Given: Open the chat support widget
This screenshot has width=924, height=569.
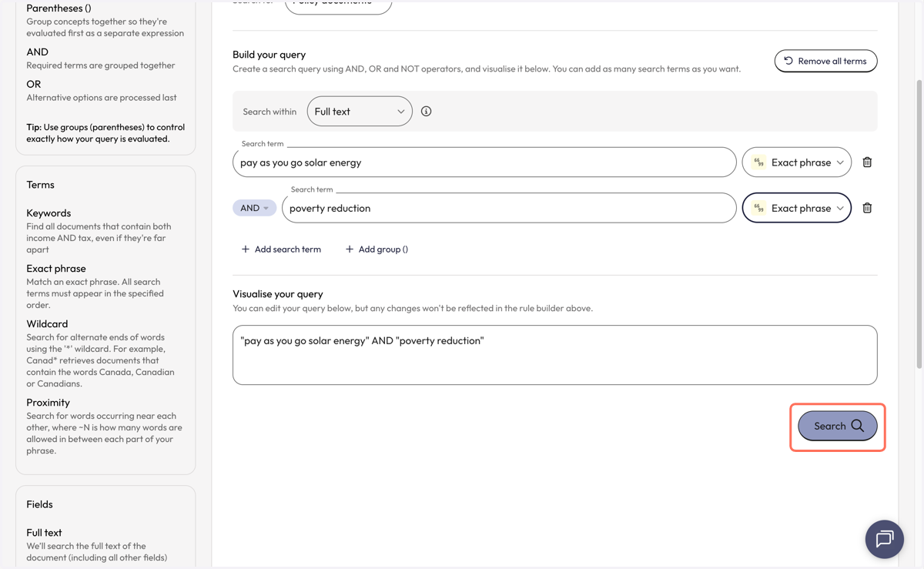Looking at the screenshot, I should tap(884, 539).
